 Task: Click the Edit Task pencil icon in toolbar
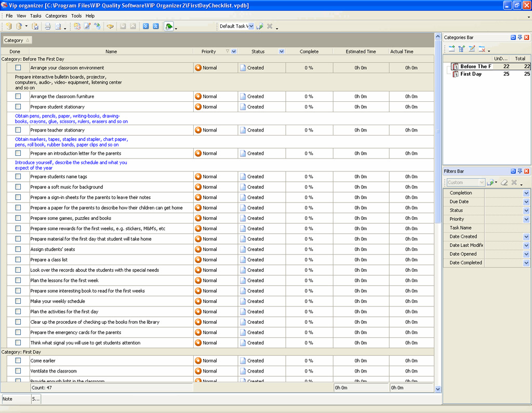[x=87, y=26]
